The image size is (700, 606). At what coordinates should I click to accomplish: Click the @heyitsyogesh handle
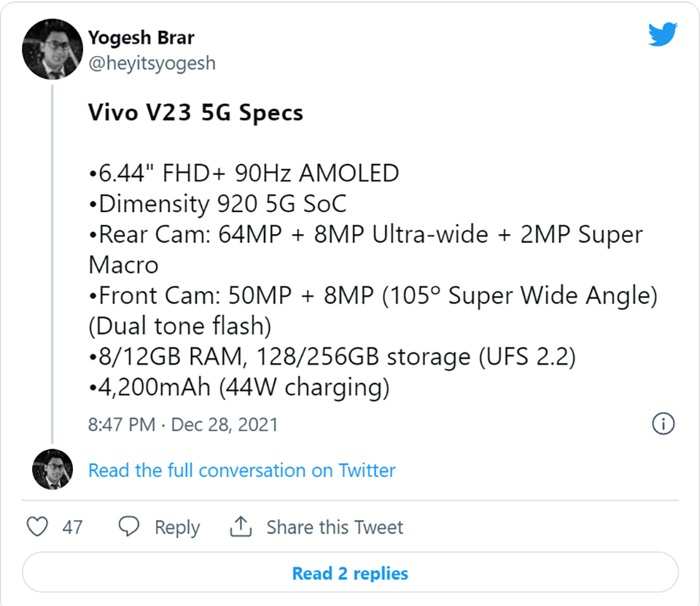(152, 63)
